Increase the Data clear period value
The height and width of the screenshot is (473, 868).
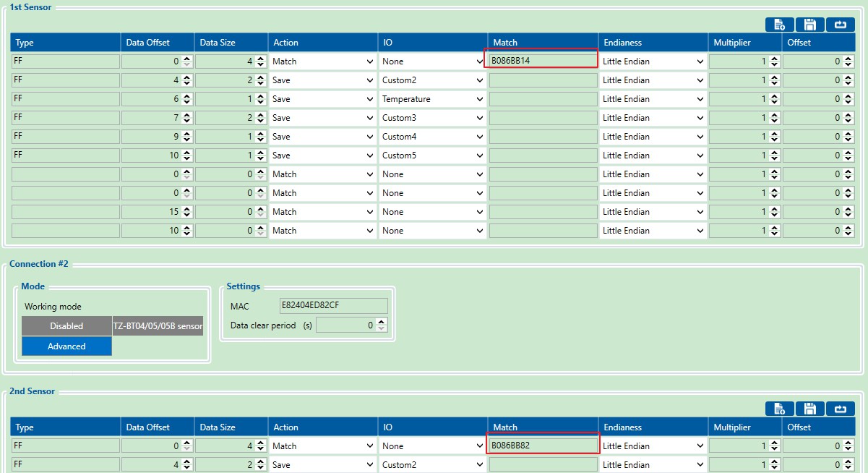coord(382,323)
